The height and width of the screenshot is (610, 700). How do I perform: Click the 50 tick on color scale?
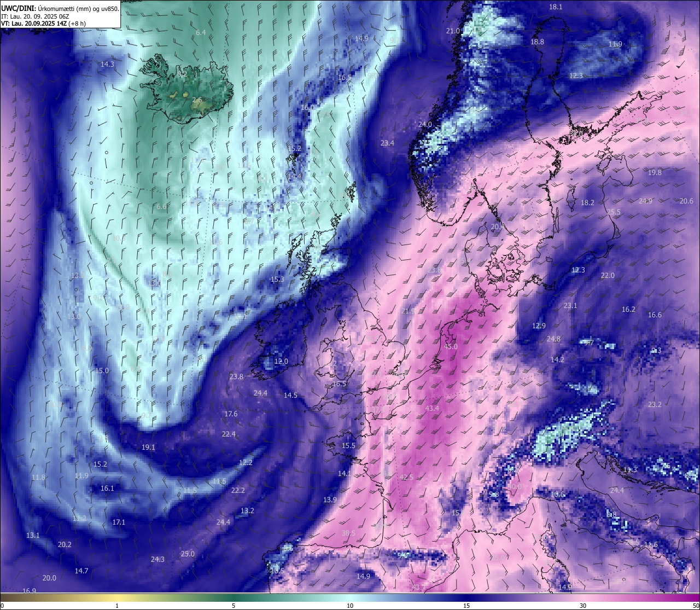[696, 606]
